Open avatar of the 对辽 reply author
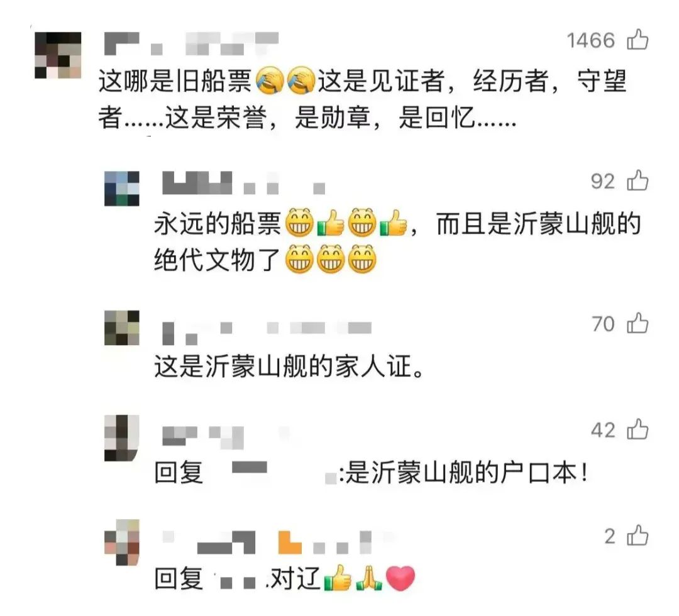The width and height of the screenshot is (679, 616). click(122, 542)
